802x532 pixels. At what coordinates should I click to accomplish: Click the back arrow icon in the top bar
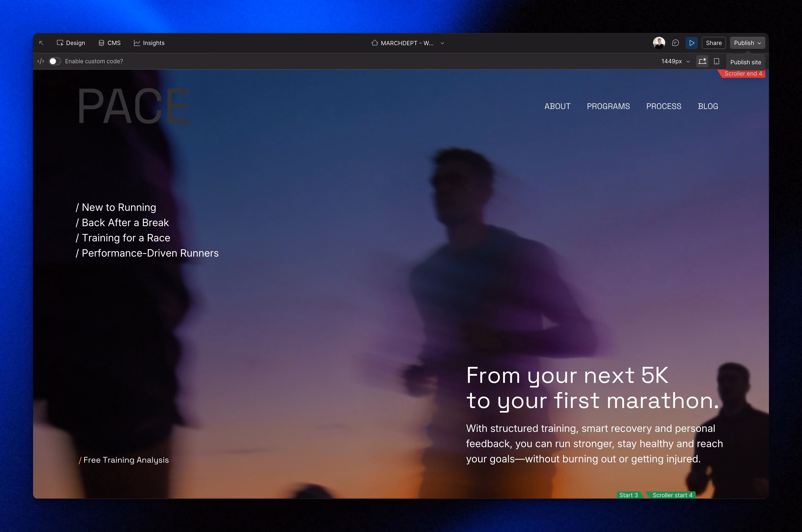pos(41,43)
